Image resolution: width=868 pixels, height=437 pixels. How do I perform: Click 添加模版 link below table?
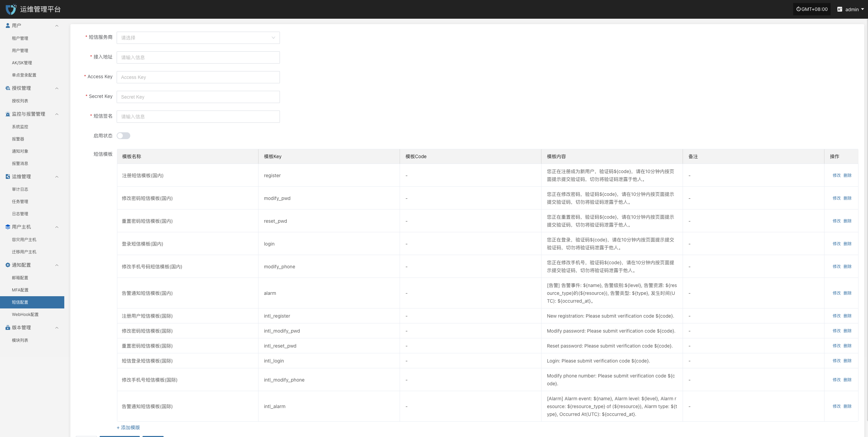(x=128, y=427)
